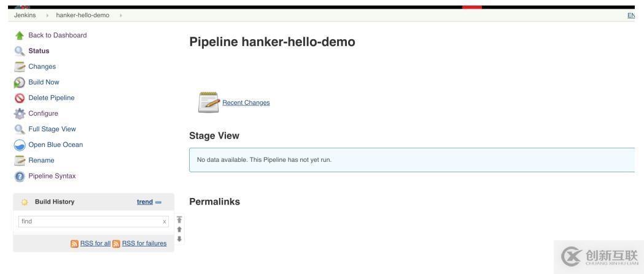Click the Pipeline Syntax help icon
The width and height of the screenshot is (644, 274).
(18, 177)
